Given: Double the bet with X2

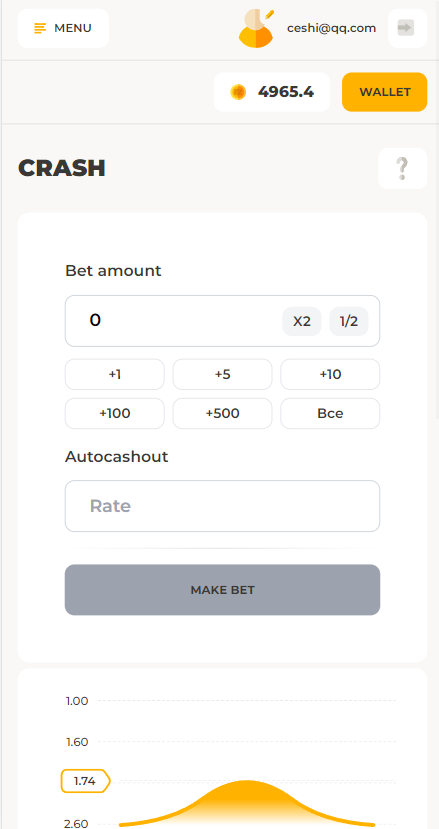Looking at the screenshot, I should 302,321.
